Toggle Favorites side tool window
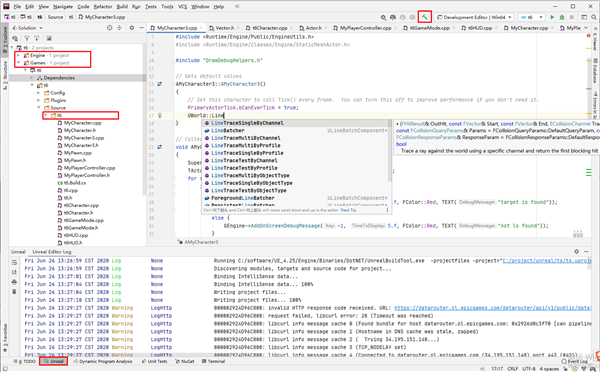This screenshot has height=372, width=600. point(5,338)
